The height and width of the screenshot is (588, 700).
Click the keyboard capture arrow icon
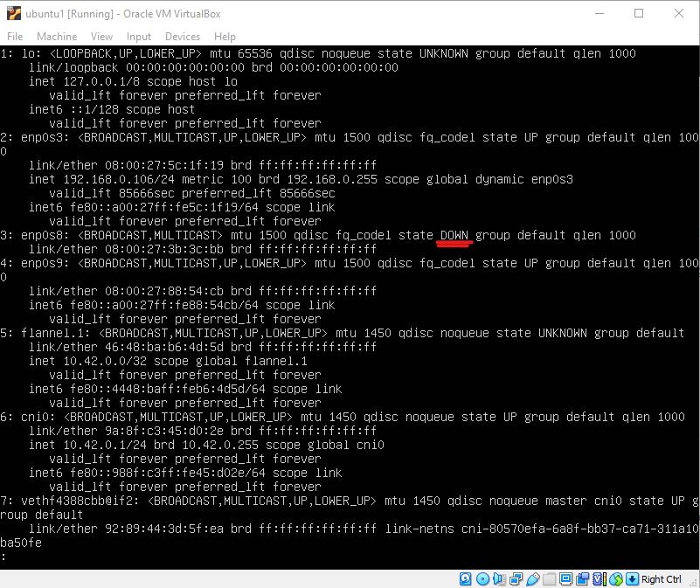[632, 579]
